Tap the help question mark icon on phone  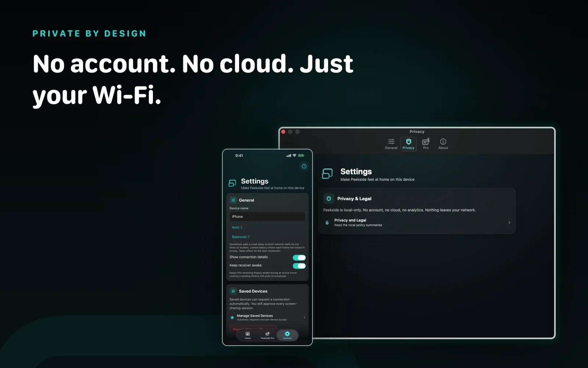(304, 166)
